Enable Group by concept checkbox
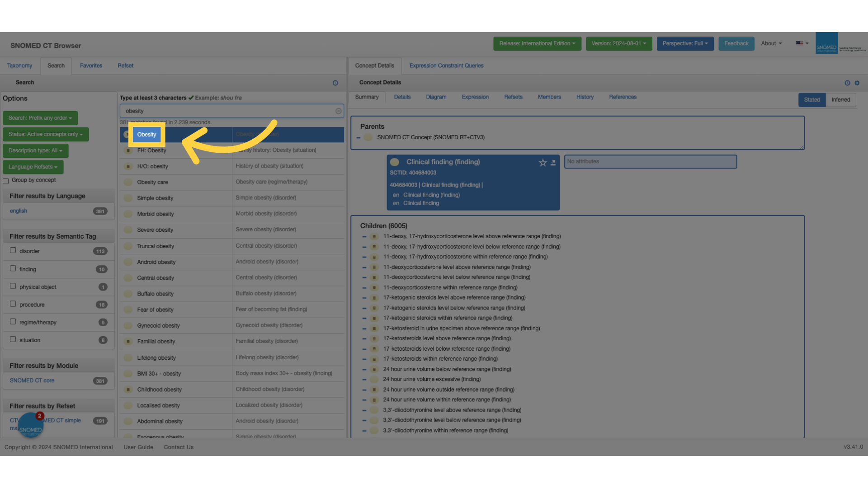 click(x=6, y=181)
